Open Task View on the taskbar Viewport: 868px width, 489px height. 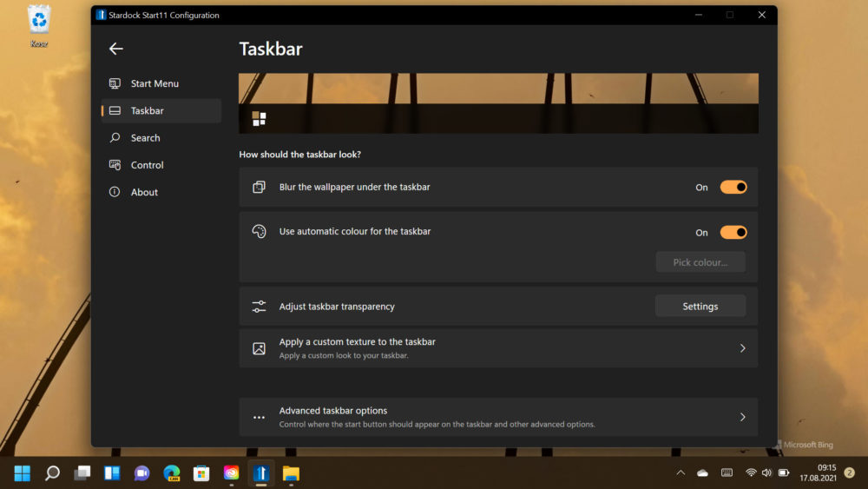click(82, 473)
